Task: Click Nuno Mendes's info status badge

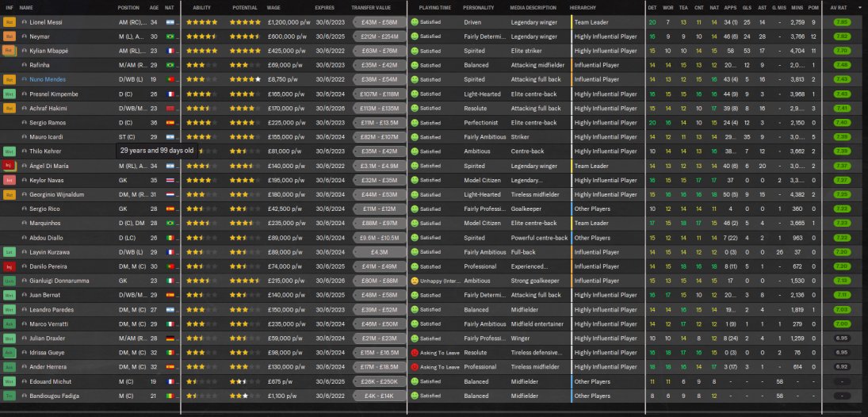Action: 10,79
